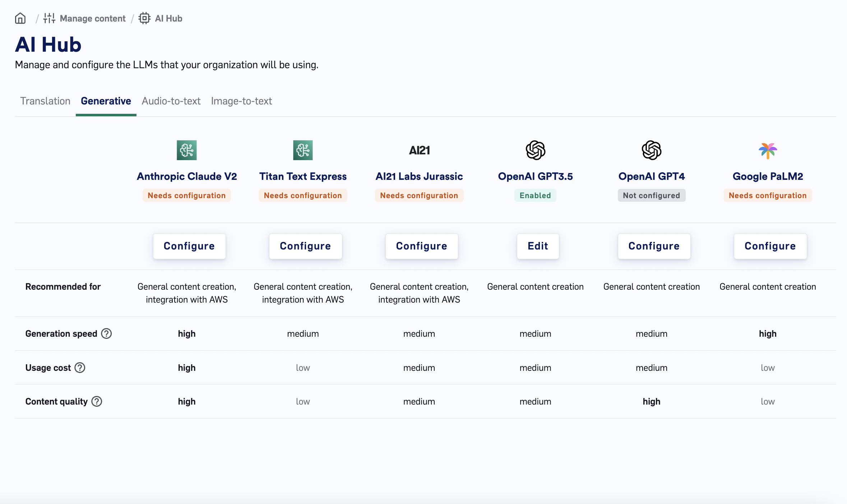
Task: Click the Not configured badge for GPT4
Action: (652, 195)
